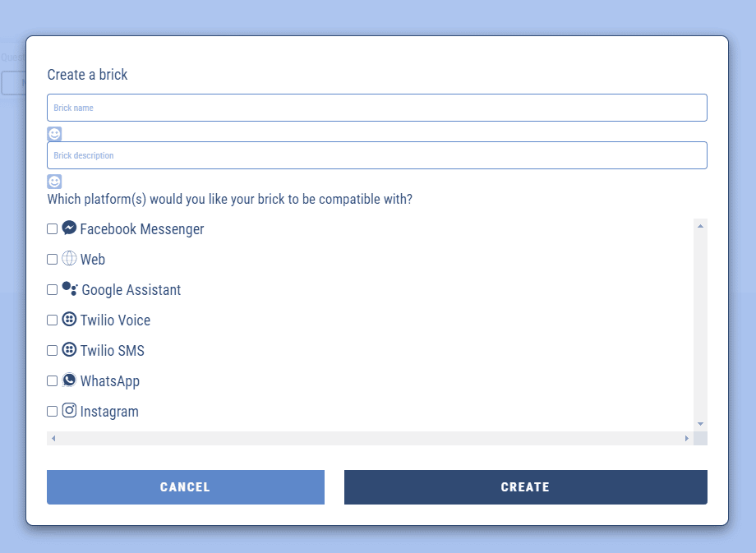Click the Twilio Voice icon
The image size is (756, 553).
coord(69,320)
